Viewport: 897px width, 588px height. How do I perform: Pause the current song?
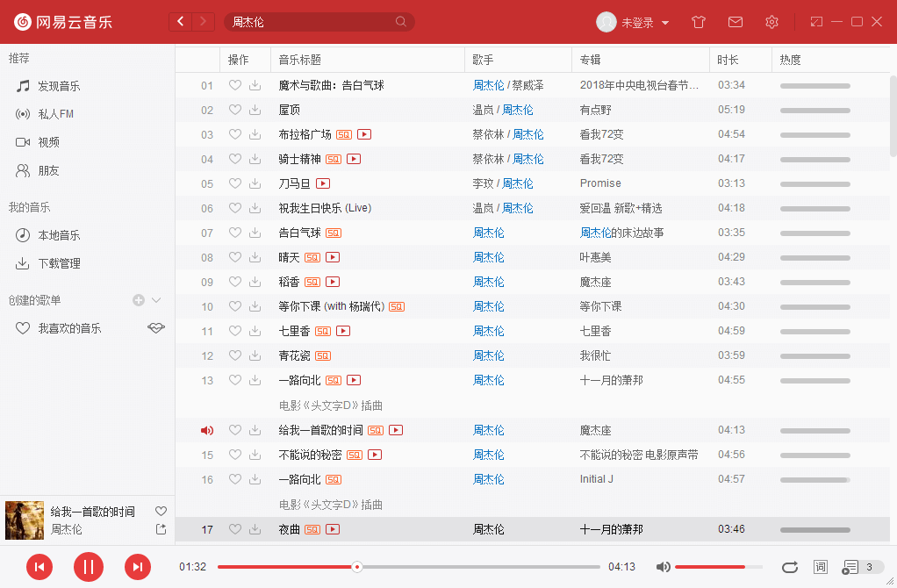(x=89, y=567)
